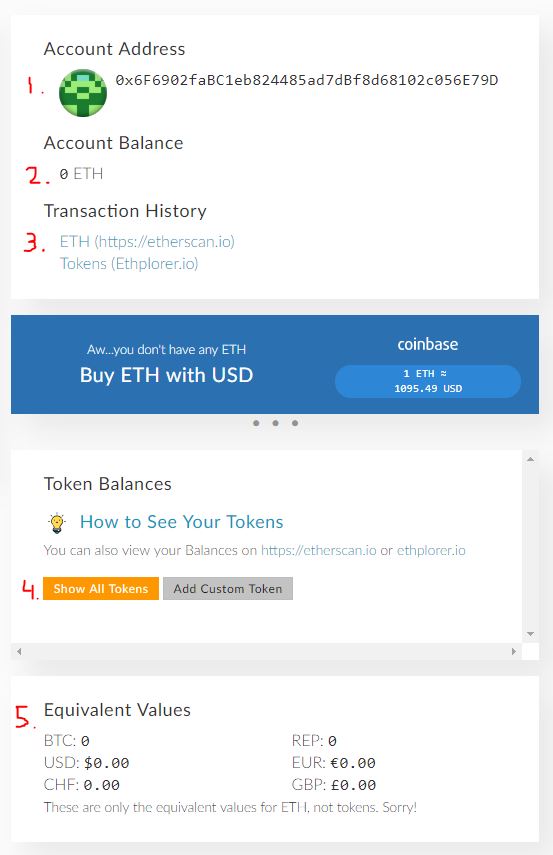
Task: Click the lightbulb icon beside How to See Your Tokens
Action: click(57, 522)
